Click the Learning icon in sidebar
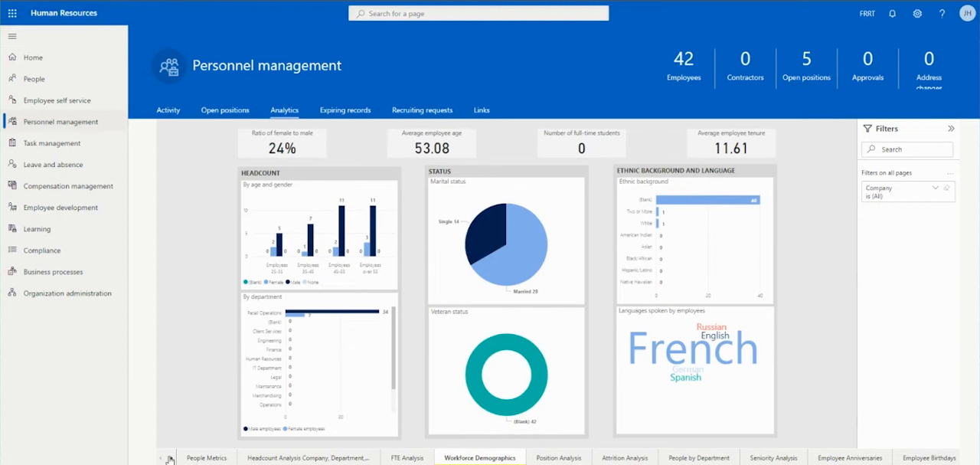 tap(12, 229)
